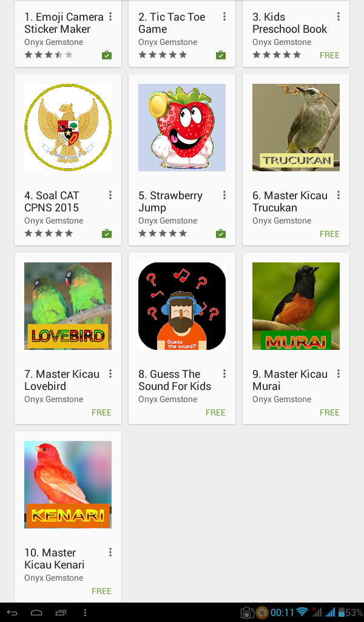Tap battery indicator in status bar
The image size is (364, 622).
342,612
